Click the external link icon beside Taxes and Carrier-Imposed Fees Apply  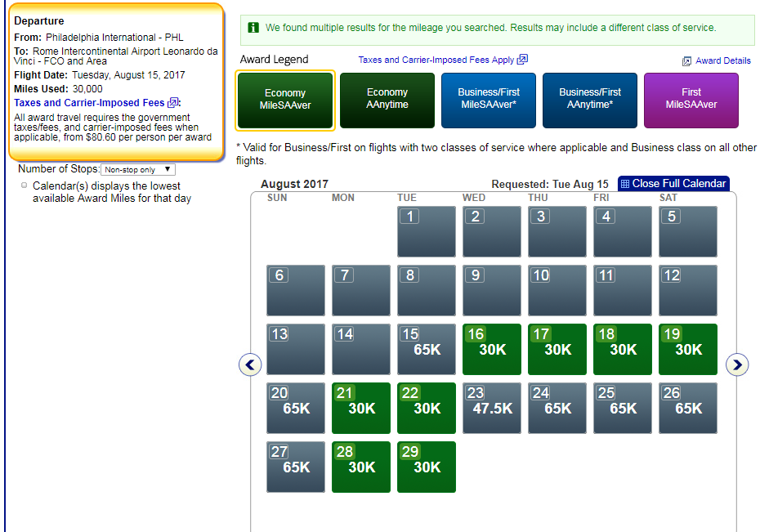click(x=523, y=60)
